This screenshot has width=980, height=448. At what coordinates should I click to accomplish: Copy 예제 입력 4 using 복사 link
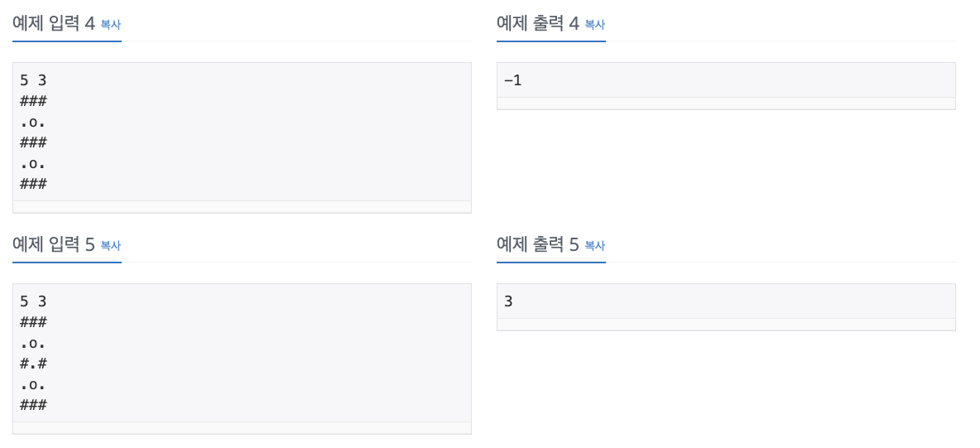point(111,25)
